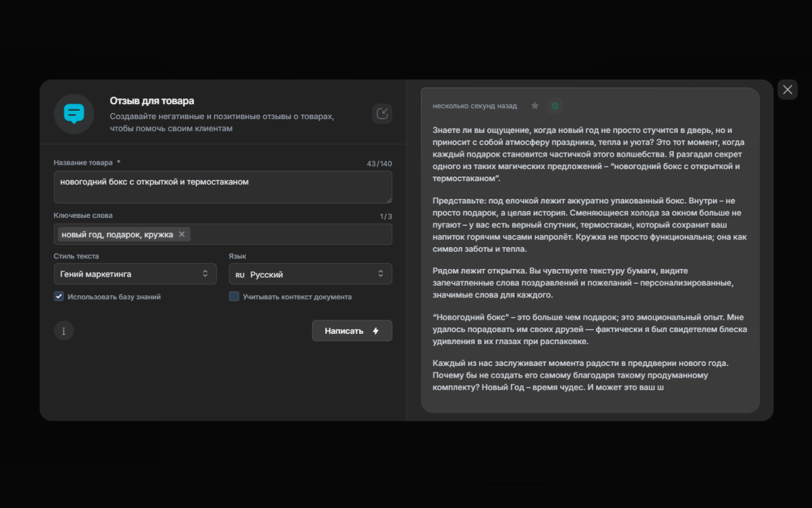Remove the 'новый год, подарок, кружка' keyword tag

pos(182,234)
